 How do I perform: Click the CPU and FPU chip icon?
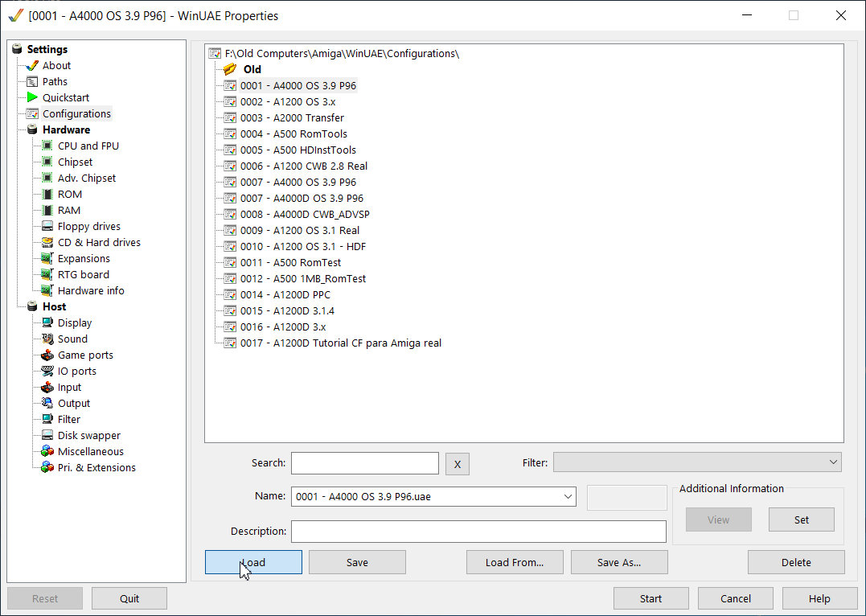pyautogui.click(x=47, y=146)
